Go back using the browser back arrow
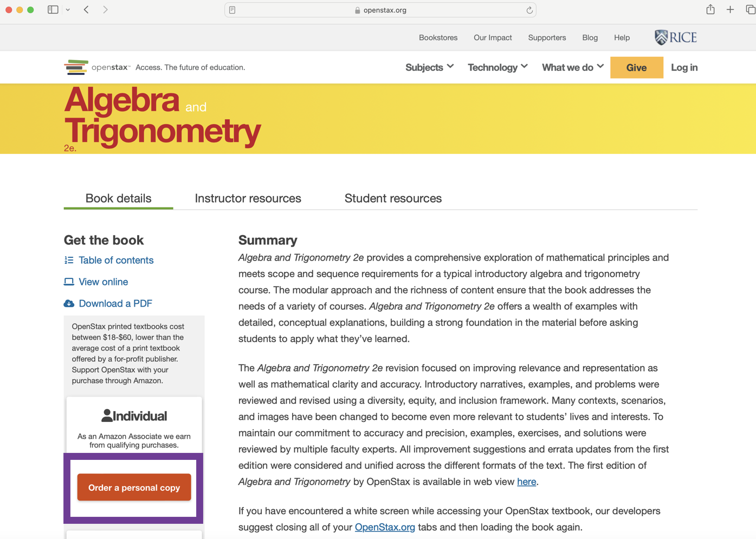This screenshot has width=756, height=539. (87, 10)
